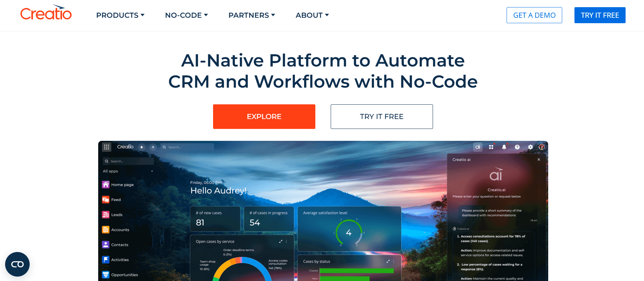Click the Hello Audrey! greeting text
This screenshot has width=644, height=281.
coord(218,191)
